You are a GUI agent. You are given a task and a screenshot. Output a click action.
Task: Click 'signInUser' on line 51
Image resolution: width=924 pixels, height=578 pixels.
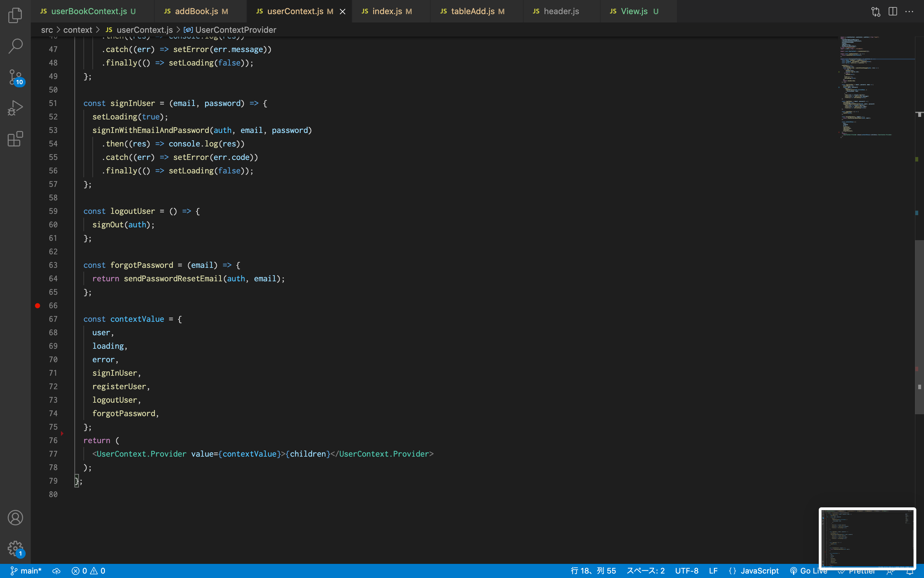tap(133, 103)
